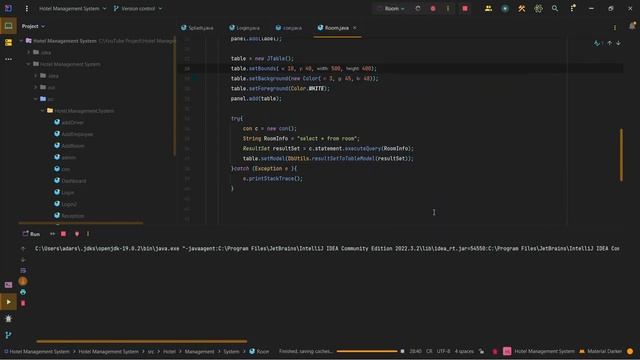Screen dimensions: 640x360
Task: Open the yellow tool window icon below Project
Action: (9, 42)
